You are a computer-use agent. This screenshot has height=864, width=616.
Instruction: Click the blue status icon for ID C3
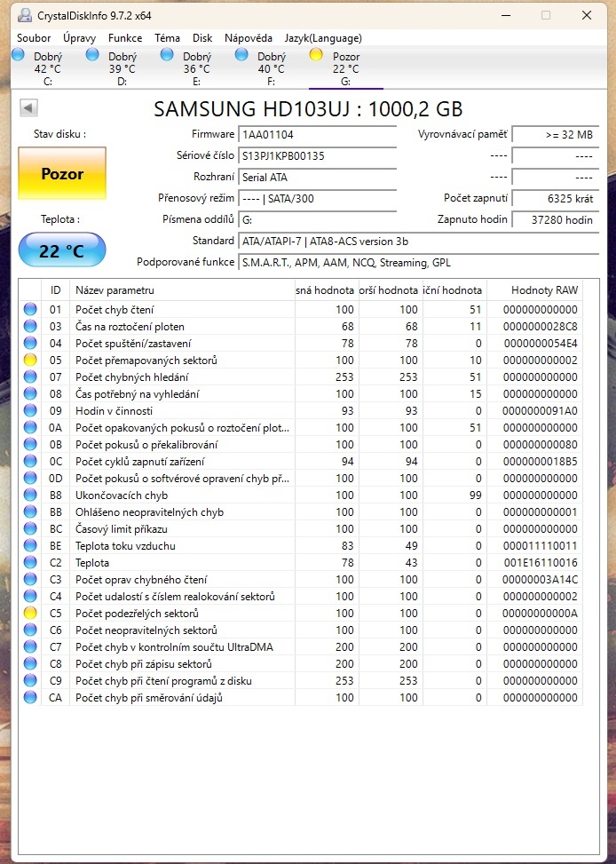click(x=30, y=579)
